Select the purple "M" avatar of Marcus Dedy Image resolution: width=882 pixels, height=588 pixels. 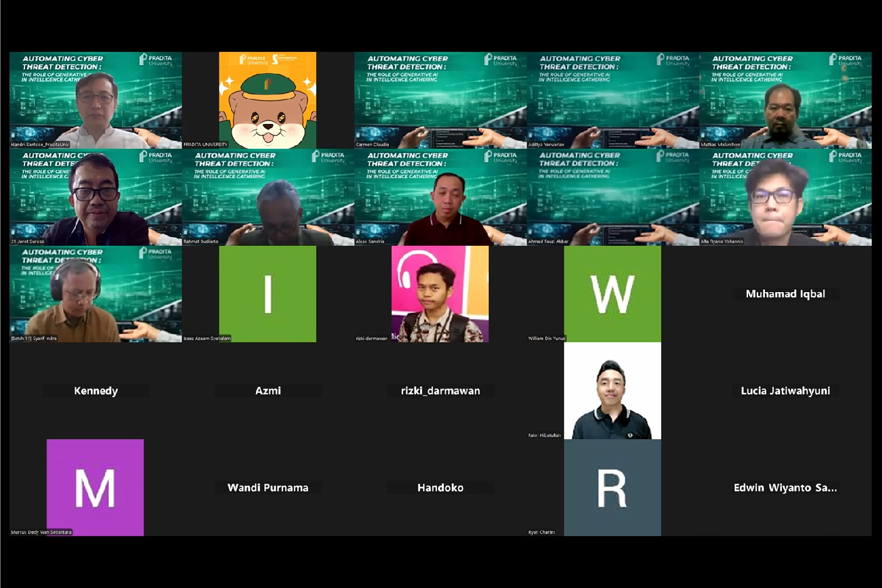(95, 487)
